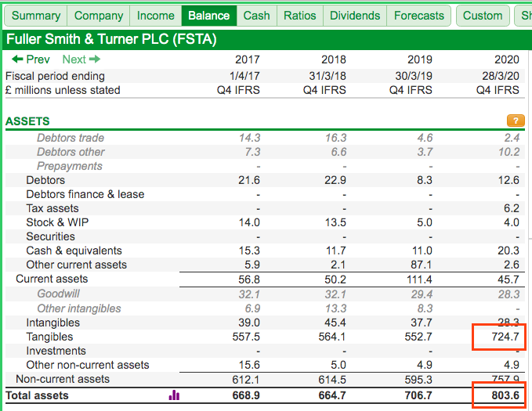Select the Goodwill row label
Viewport: 532px width, 411px height.
click(58, 294)
